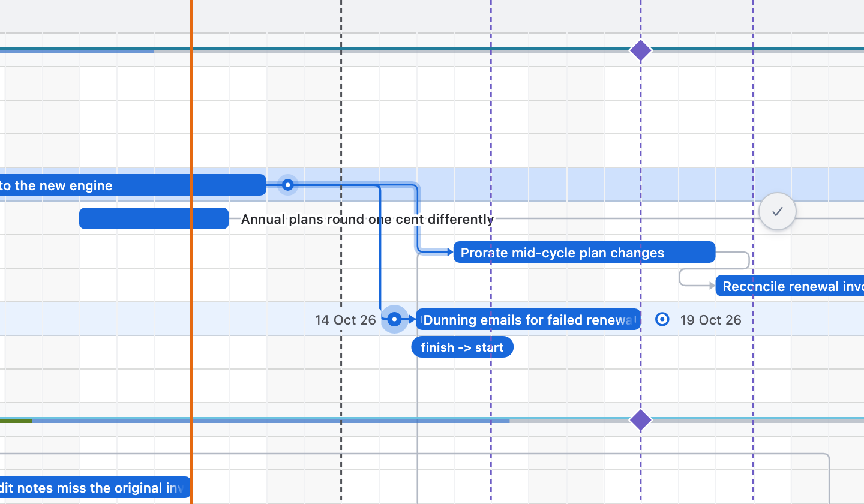Viewport: 864px width, 504px height.
Task: Select the upper purple diamond milestone
Action: [x=641, y=50]
